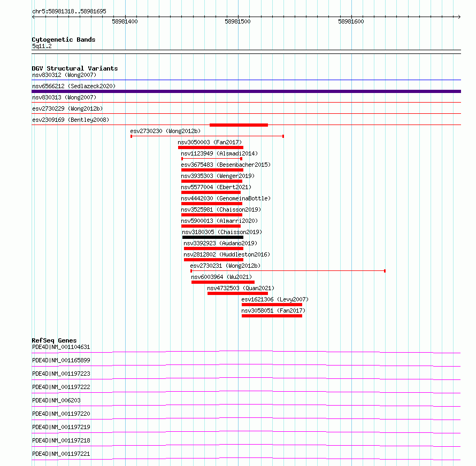The image size is (476, 466).
Task: Open the RefSeq Genes track title
Action: pos(55,340)
